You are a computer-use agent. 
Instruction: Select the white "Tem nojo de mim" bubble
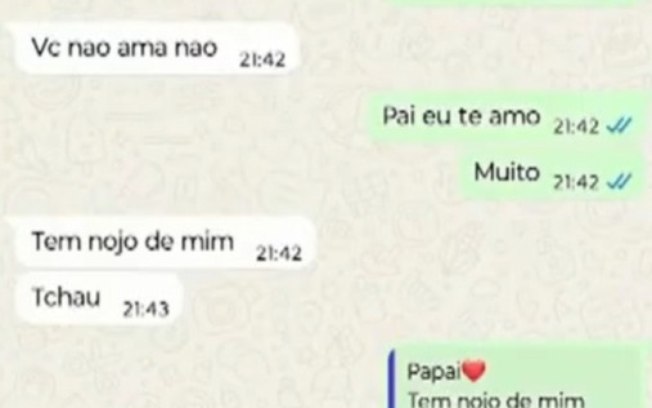(x=165, y=243)
